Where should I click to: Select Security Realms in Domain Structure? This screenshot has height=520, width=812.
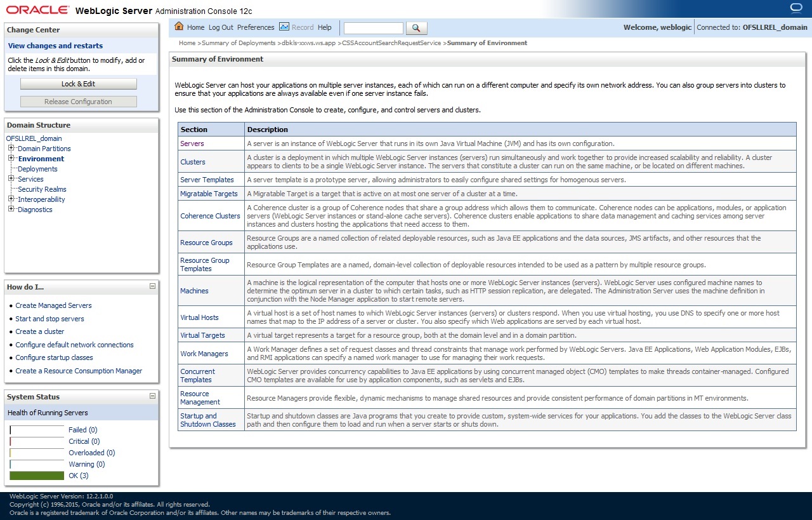(42, 189)
